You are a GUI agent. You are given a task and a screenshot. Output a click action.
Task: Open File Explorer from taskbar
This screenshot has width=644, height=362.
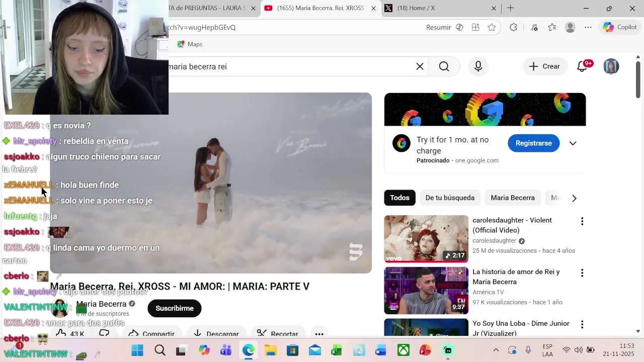(270, 350)
